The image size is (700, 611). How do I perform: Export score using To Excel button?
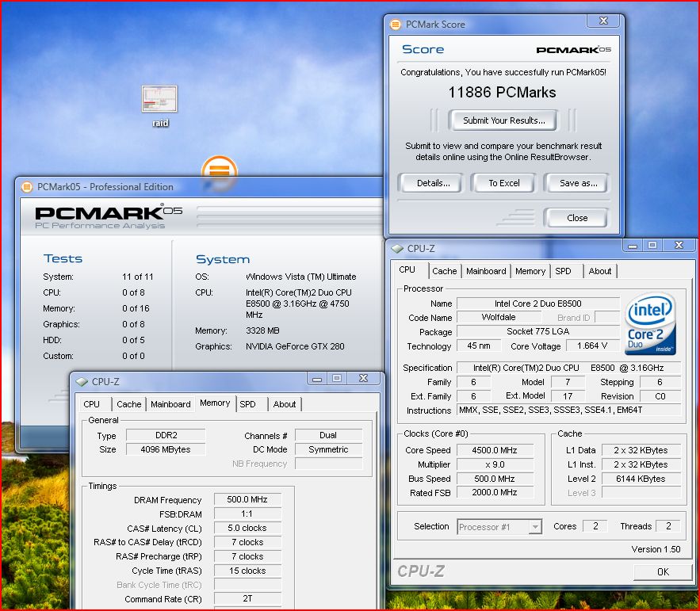[504, 183]
